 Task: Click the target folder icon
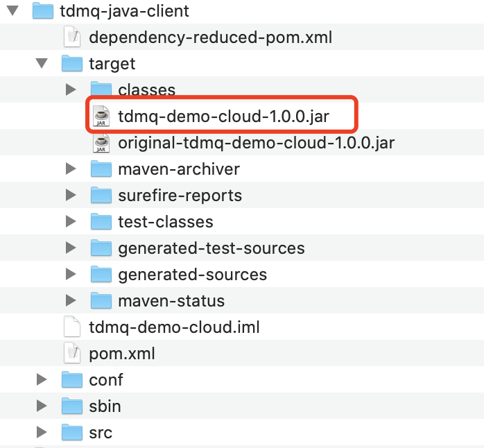point(72,63)
